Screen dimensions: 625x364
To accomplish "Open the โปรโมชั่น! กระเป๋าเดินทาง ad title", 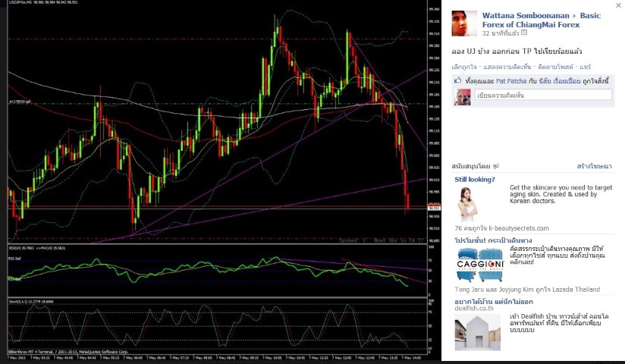I will coord(493,240).
